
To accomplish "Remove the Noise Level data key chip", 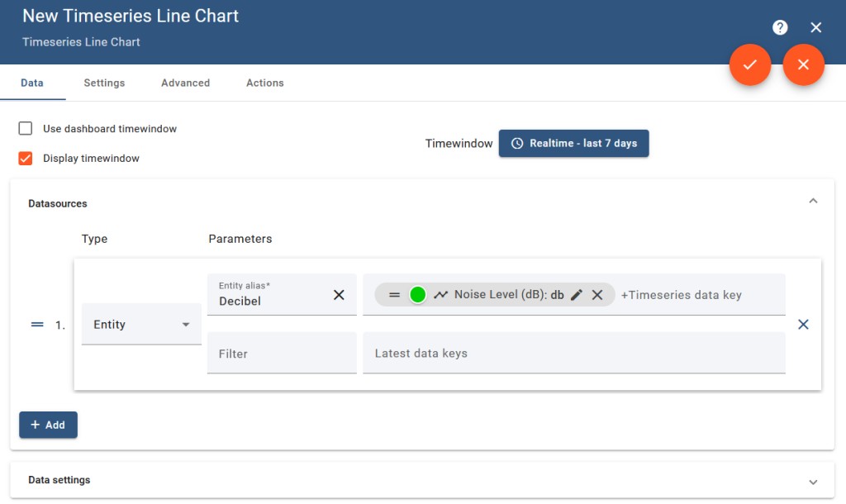I will [x=597, y=295].
